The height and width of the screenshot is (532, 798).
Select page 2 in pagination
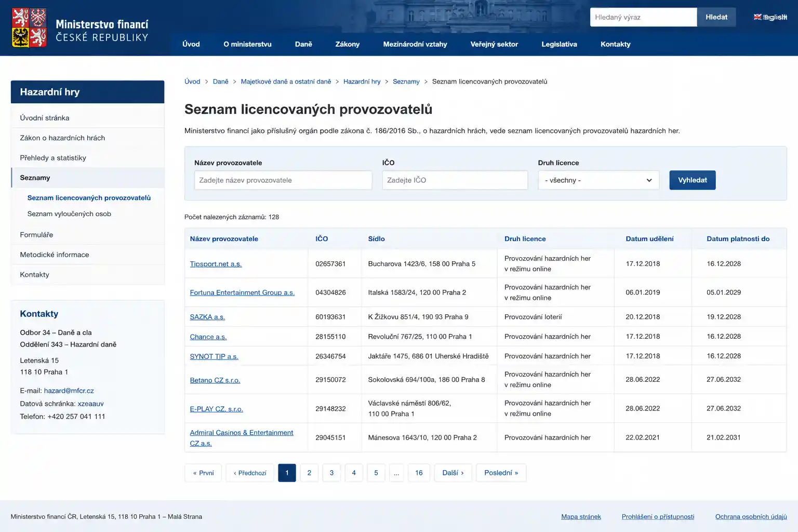click(309, 473)
